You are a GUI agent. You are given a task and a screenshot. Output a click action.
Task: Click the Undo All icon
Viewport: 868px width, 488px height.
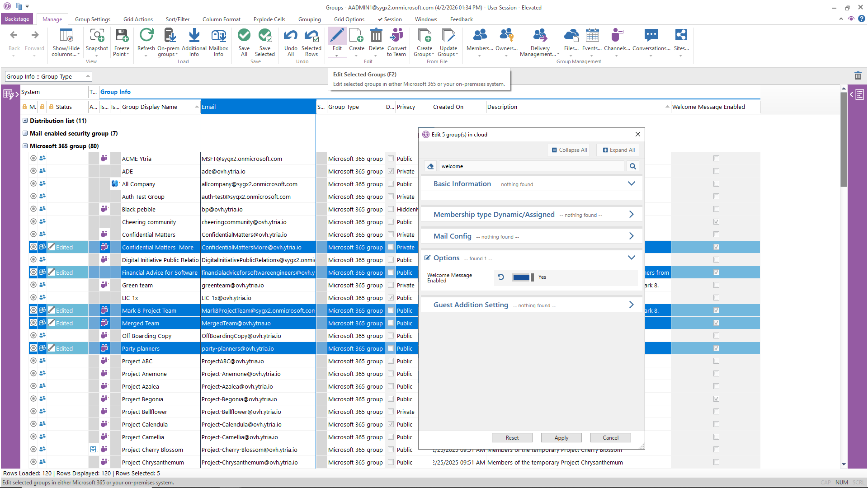click(x=291, y=36)
